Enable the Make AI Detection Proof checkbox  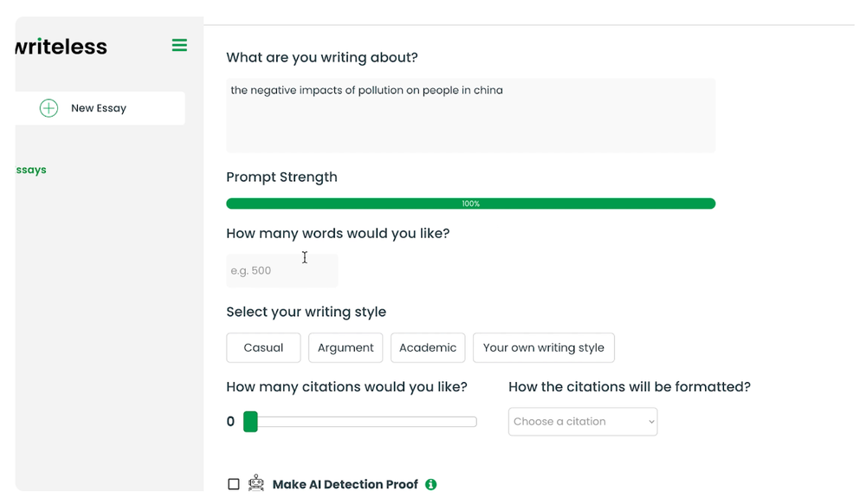[x=234, y=484]
